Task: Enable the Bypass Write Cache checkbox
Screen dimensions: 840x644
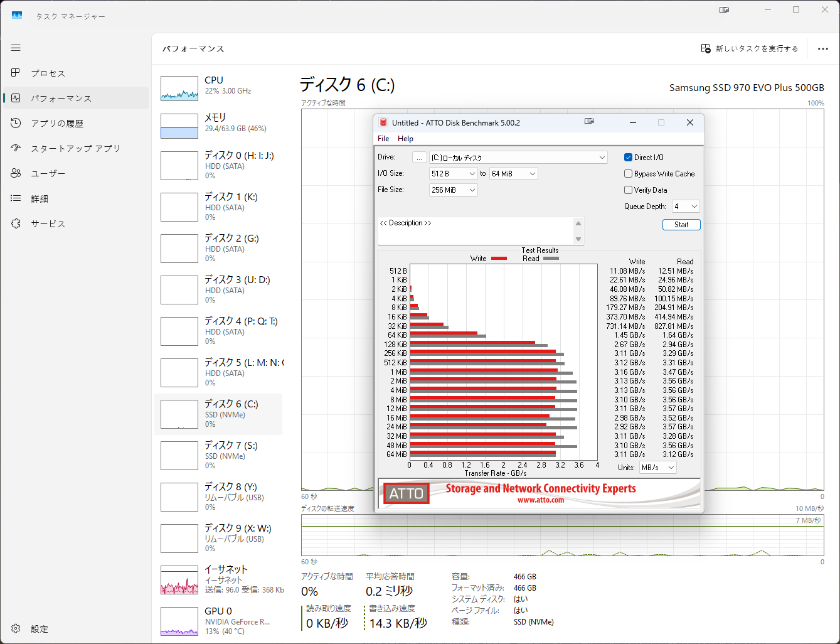Action: [628, 174]
